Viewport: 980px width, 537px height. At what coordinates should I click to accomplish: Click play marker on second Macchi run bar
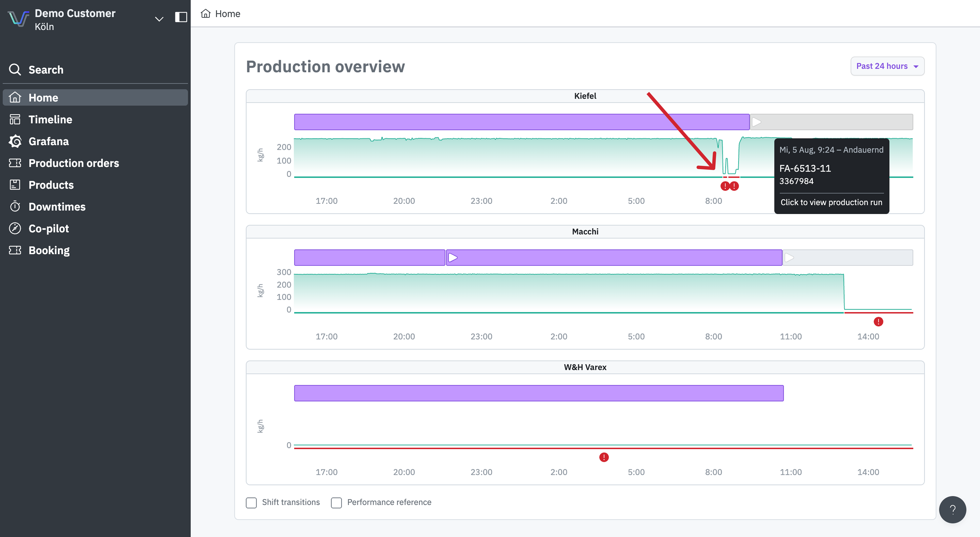452,258
